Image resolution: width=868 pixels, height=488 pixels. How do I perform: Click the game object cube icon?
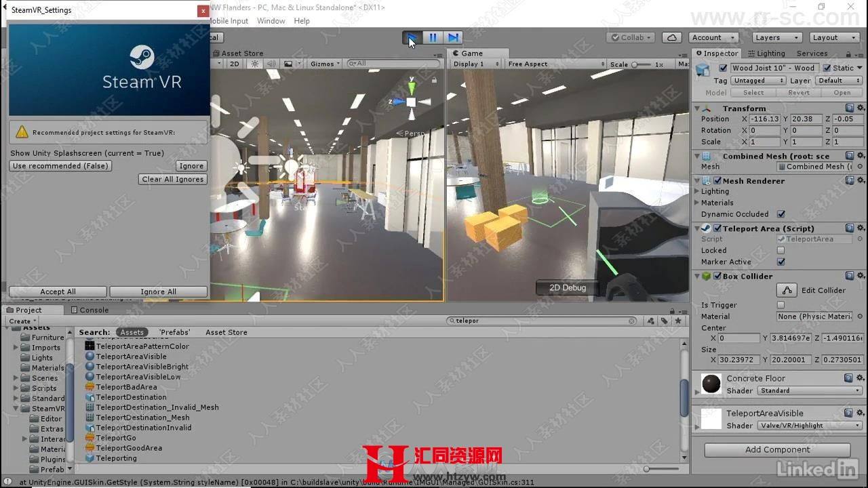[703, 70]
